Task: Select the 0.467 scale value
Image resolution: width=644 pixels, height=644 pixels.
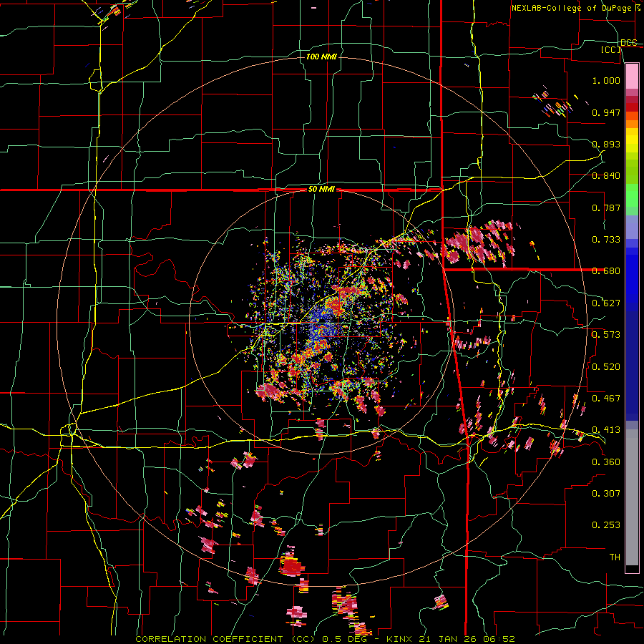Action: [x=606, y=398]
